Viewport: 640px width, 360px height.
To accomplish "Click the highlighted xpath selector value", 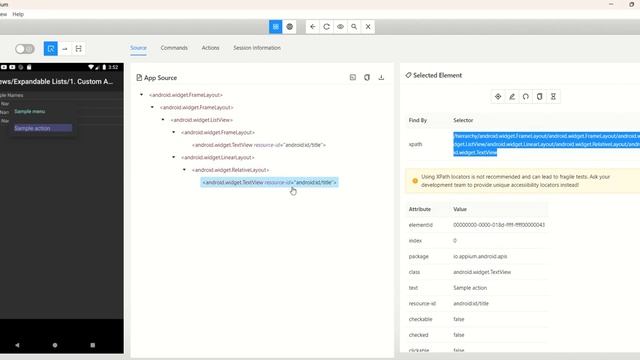I will pyautogui.click(x=546, y=144).
